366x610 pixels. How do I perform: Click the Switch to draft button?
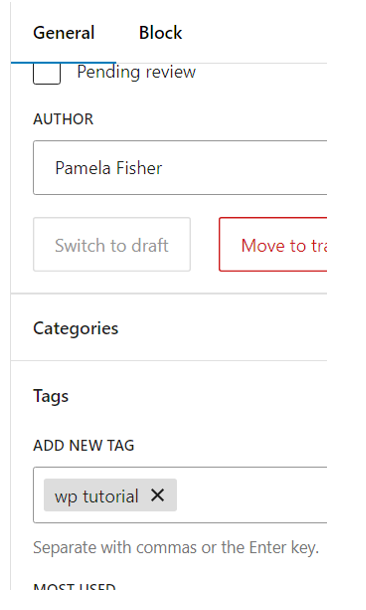tap(112, 245)
